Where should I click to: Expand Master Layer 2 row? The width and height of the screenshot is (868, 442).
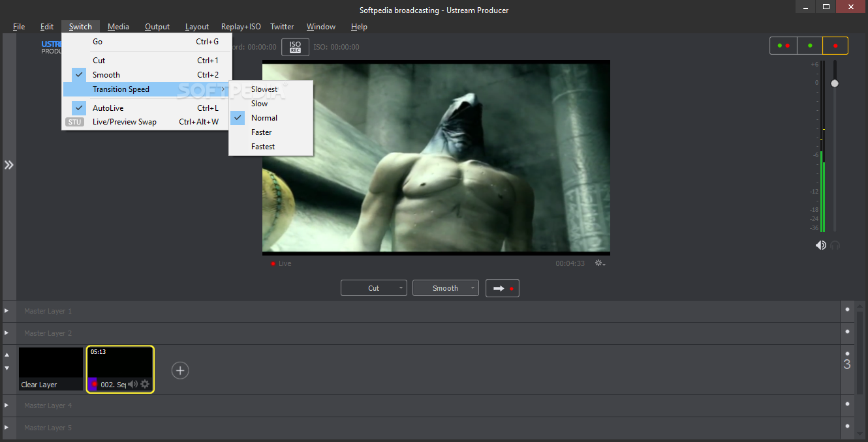click(7, 333)
